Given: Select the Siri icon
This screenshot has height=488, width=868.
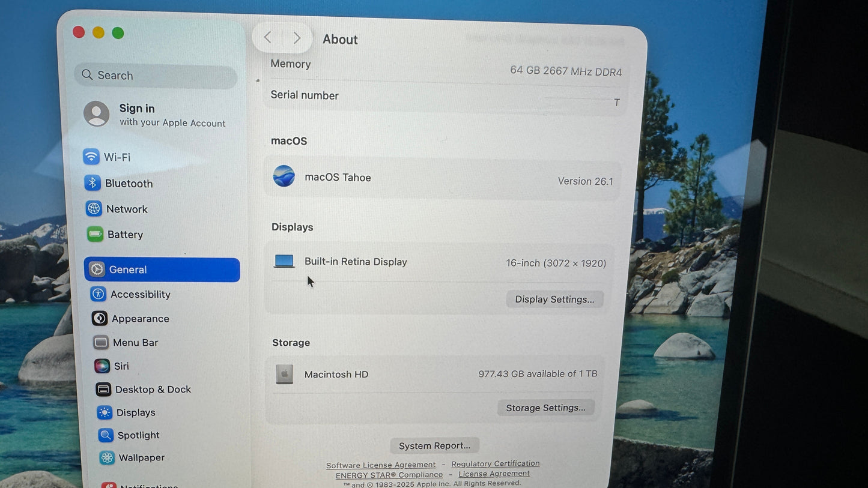Looking at the screenshot, I should click(x=102, y=366).
